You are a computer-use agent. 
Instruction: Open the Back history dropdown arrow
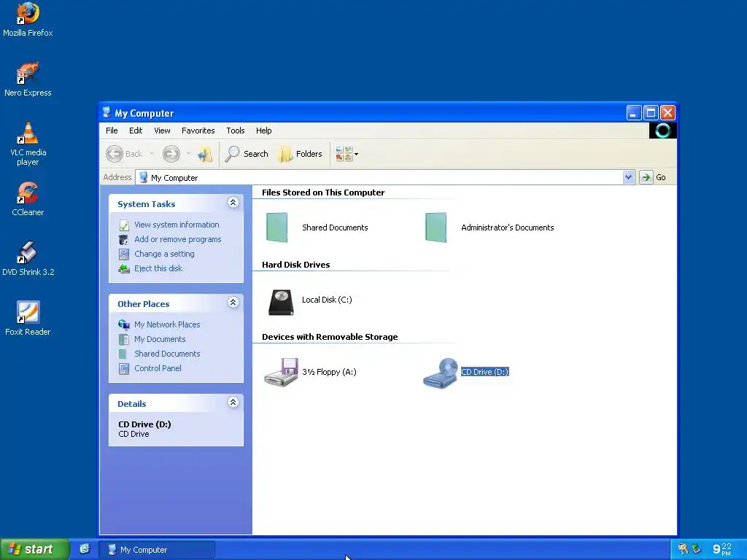click(x=152, y=154)
